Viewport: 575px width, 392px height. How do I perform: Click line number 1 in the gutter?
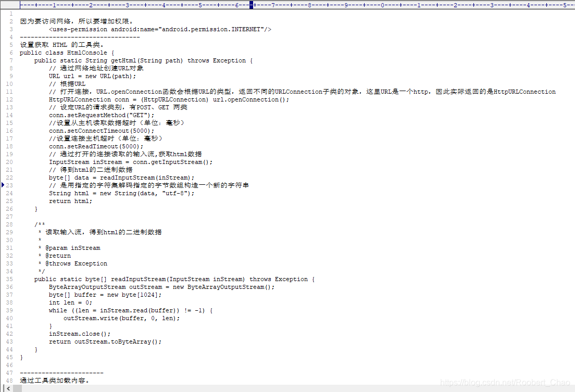[x=10, y=14]
